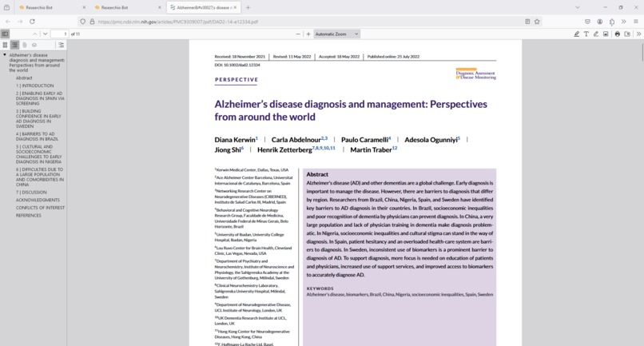Close the first Researchio Bot tab
This screenshot has width=644, height=346.
(x=84, y=7)
